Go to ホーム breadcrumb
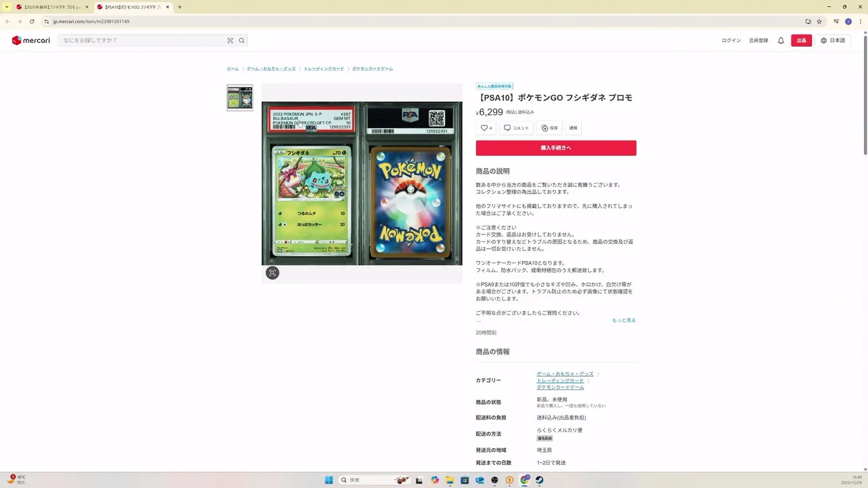 pyautogui.click(x=233, y=68)
